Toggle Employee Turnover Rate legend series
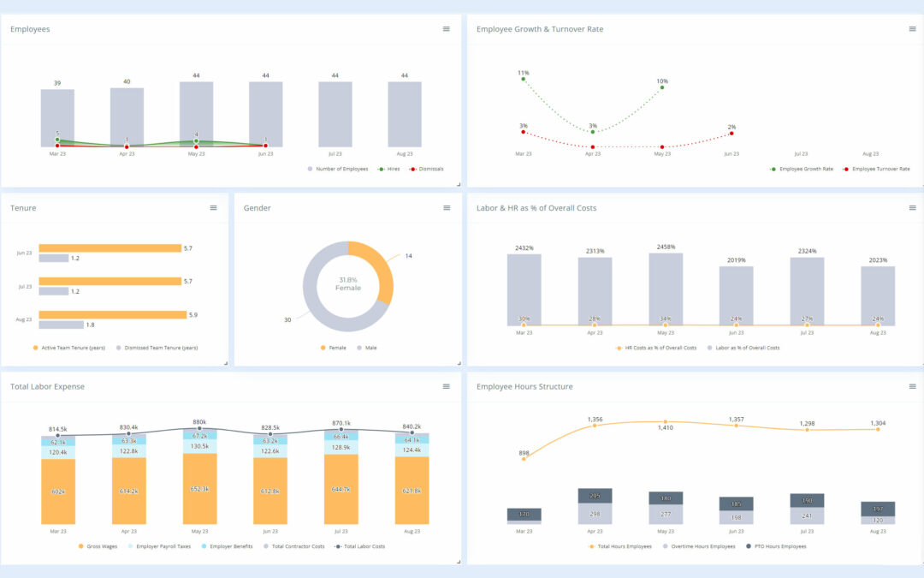Viewport: 924px width, 578px height. point(876,169)
